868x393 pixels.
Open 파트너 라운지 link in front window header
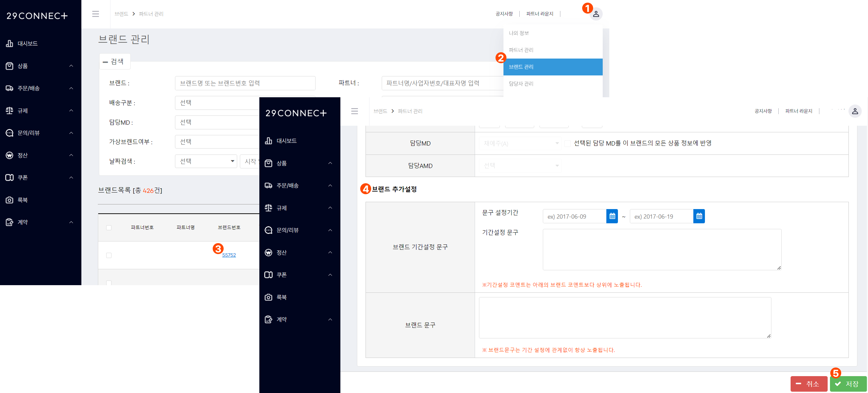point(799,111)
